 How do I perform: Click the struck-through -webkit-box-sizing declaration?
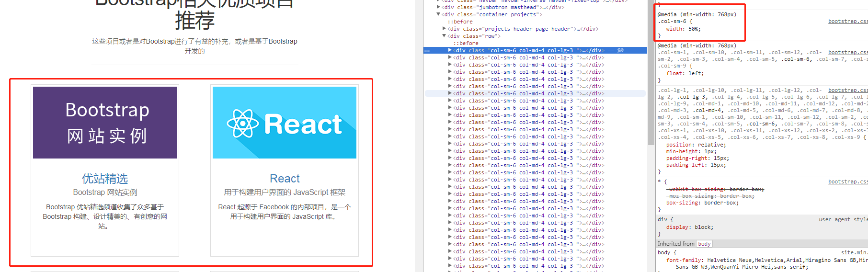coord(715,189)
